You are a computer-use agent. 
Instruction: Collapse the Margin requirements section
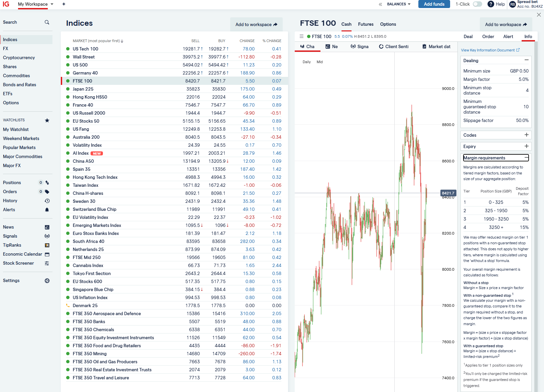pyautogui.click(x=526, y=157)
